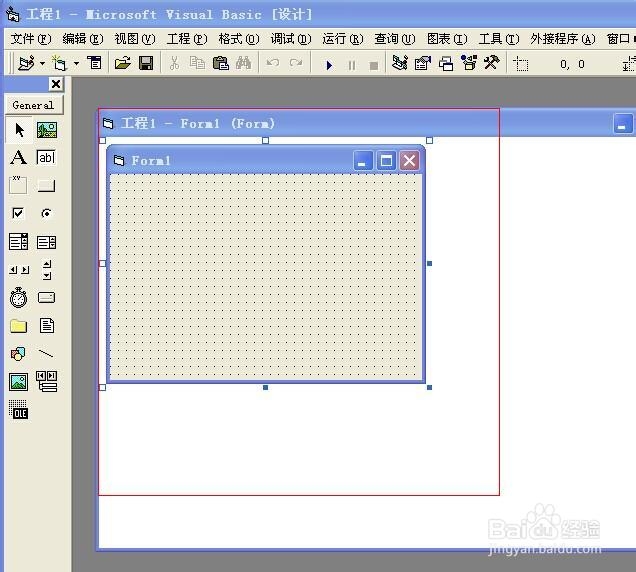Open the 工程(P) menu

(187, 39)
